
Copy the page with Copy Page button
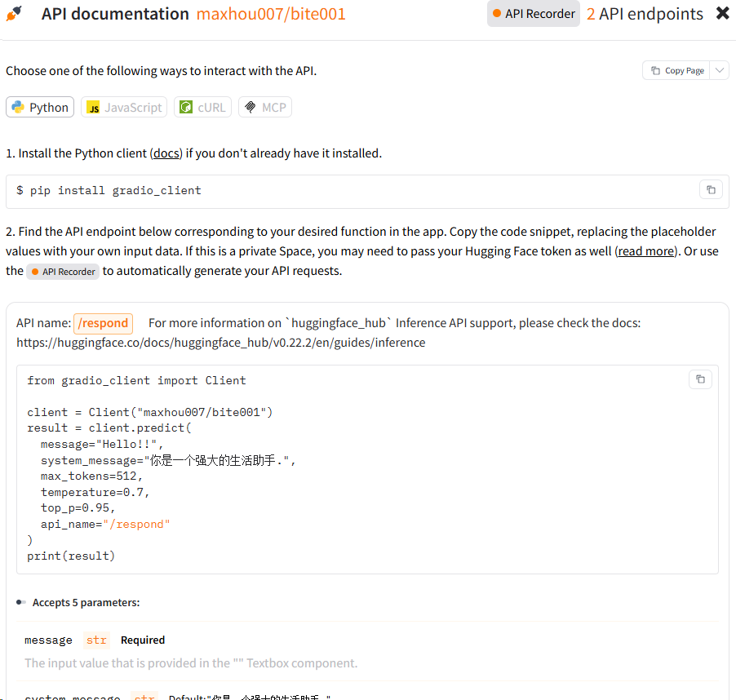point(677,70)
